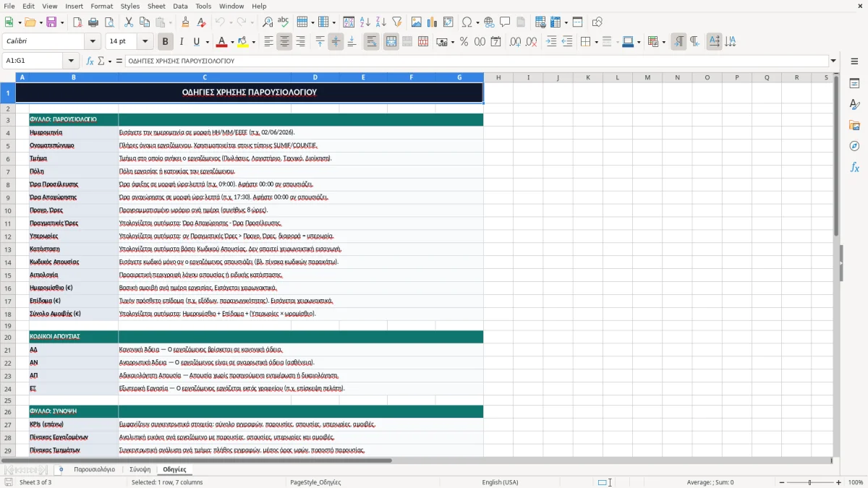Click the Print icon

[x=93, y=22]
